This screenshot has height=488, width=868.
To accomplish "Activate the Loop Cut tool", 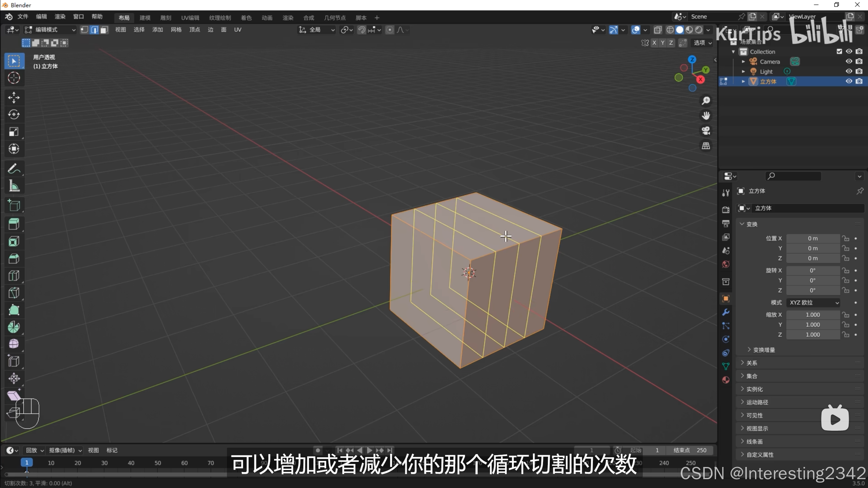I will tap(14, 276).
